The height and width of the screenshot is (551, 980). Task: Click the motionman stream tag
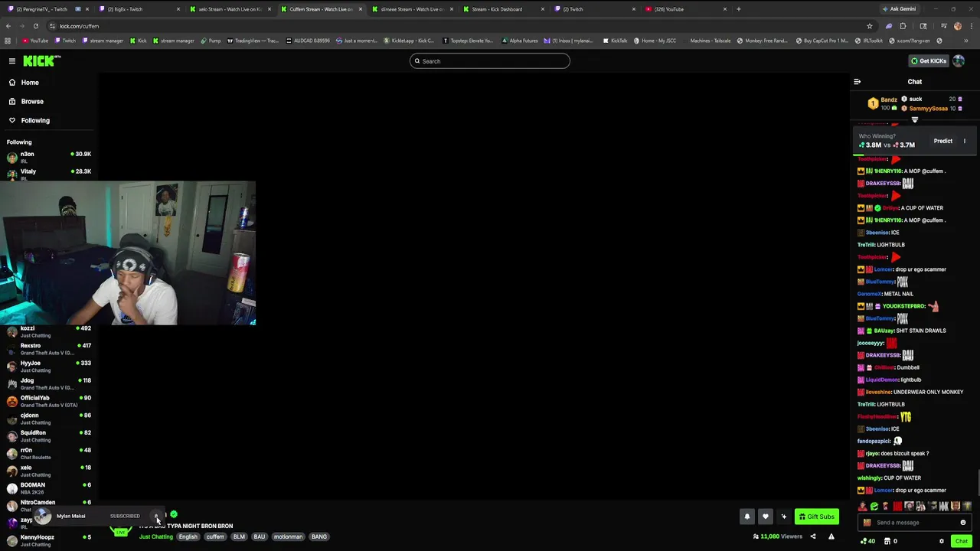[x=289, y=536]
